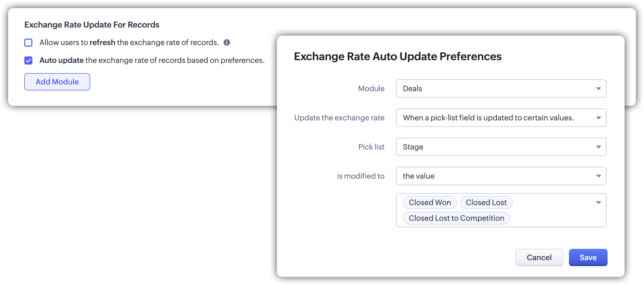Image resolution: width=644 pixels, height=285 pixels.
Task: Click the multi-select values dropdown arrow
Action: tap(598, 203)
